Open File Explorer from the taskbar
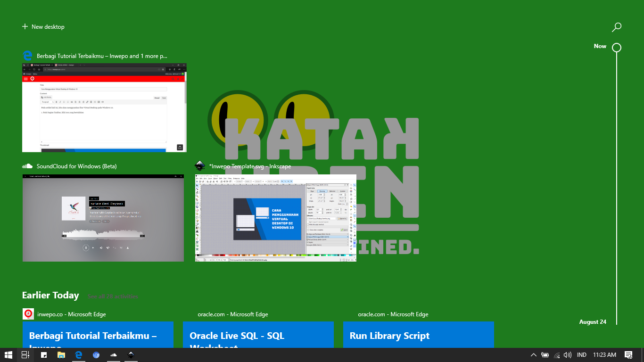This screenshot has height=362, width=644. [x=61, y=355]
